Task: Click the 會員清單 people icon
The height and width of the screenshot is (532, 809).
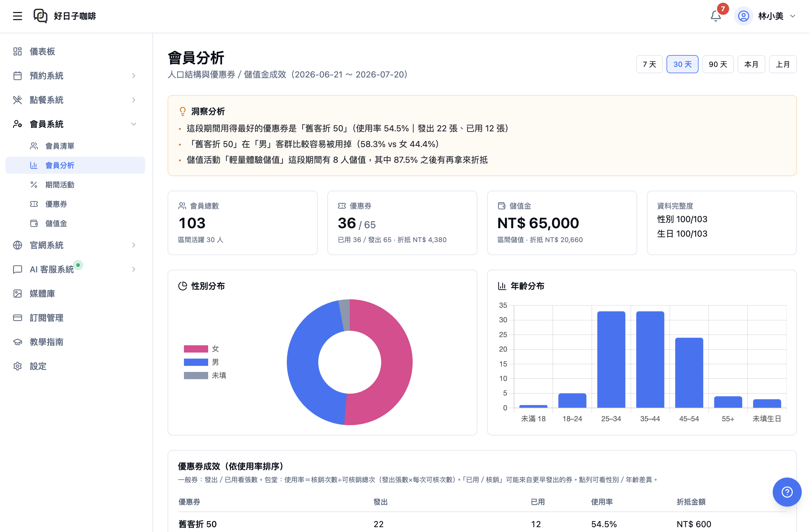Action: point(34,146)
